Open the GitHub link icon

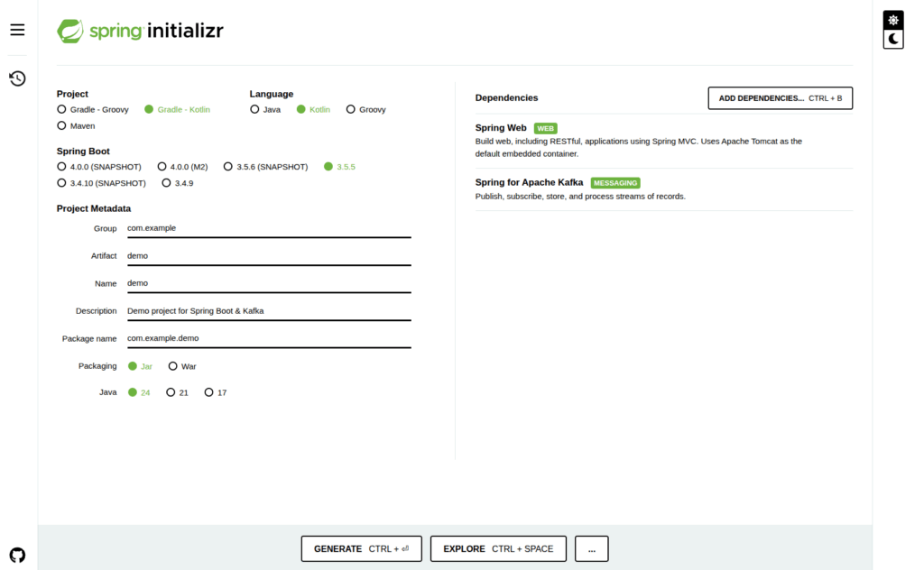pyautogui.click(x=17, y=555)
